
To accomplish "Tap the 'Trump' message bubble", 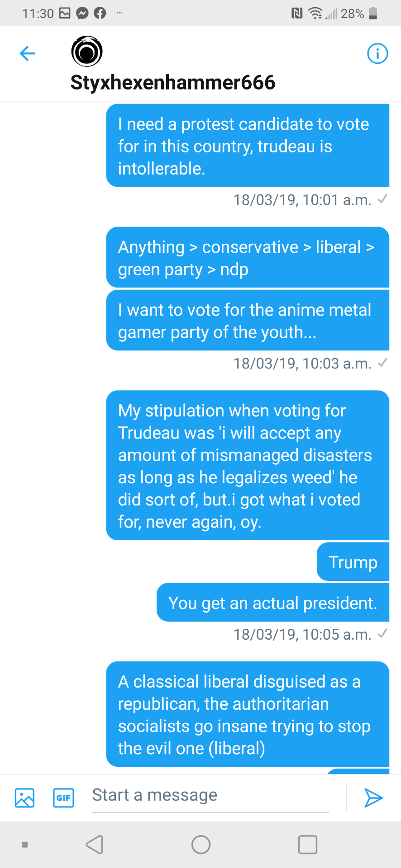I will (x=353, y=562).
